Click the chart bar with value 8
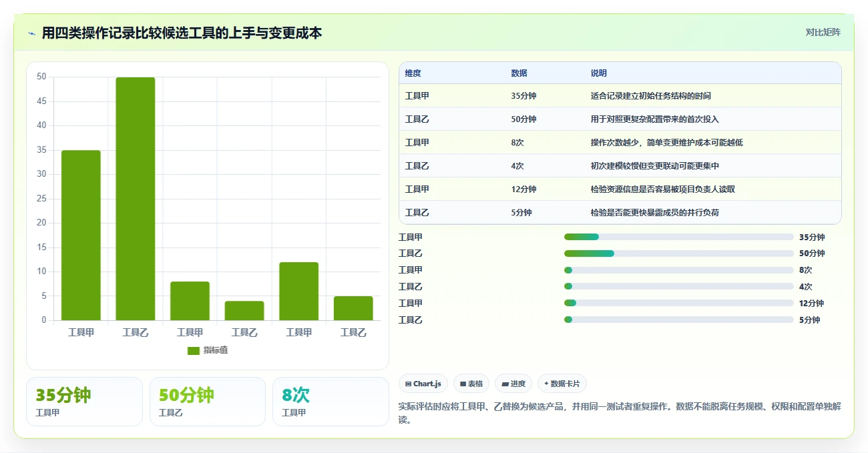This screenshot has width=868, height=453. point(190,301)
